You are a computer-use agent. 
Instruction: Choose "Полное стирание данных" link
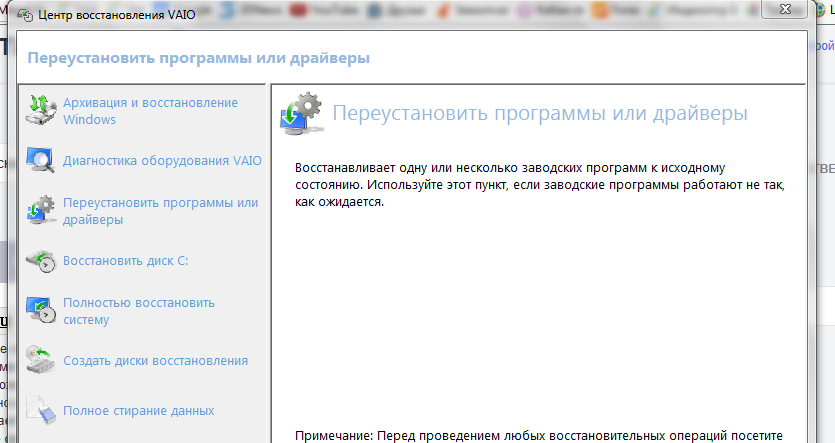tap(138, 410)
